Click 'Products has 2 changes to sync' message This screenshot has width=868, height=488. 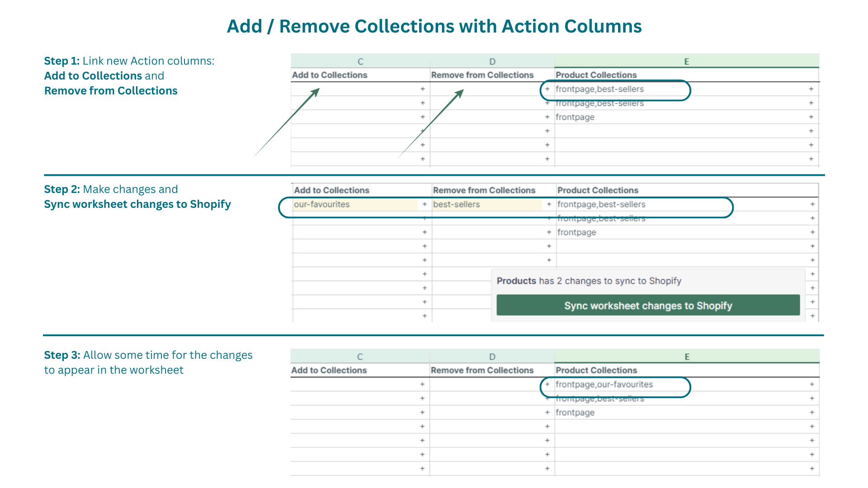click(589, 281)
